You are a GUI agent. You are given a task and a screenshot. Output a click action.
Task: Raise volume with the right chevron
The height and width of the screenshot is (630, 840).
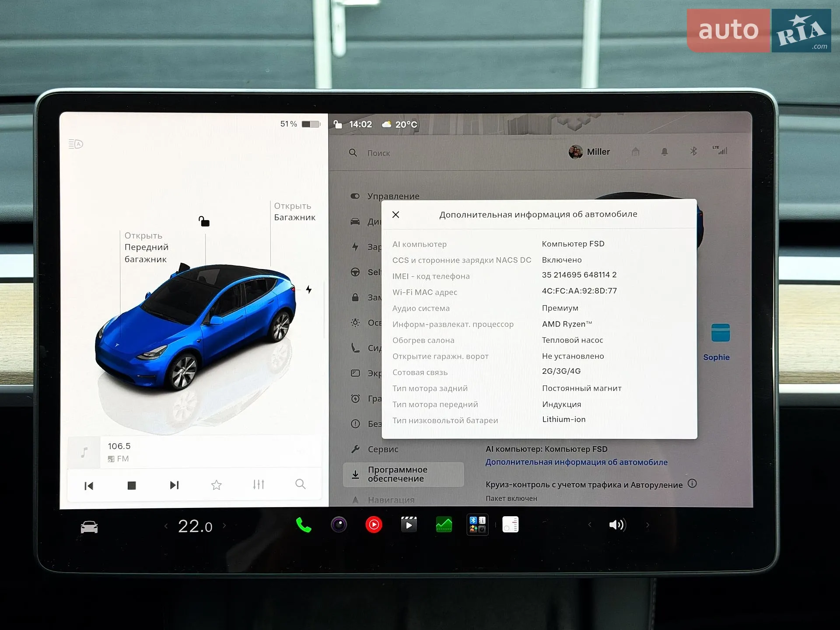click(x=647, y=525)
